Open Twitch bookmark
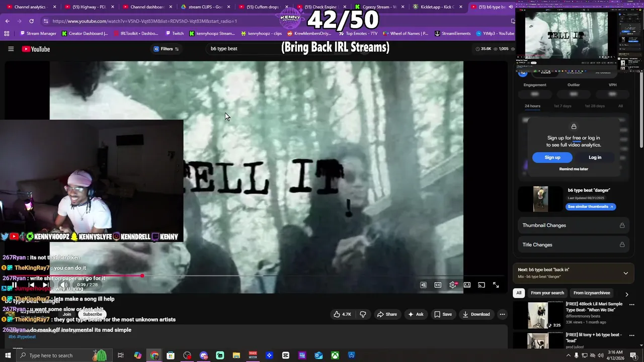Viewport: 644px width, 362px height. (174, 34)
